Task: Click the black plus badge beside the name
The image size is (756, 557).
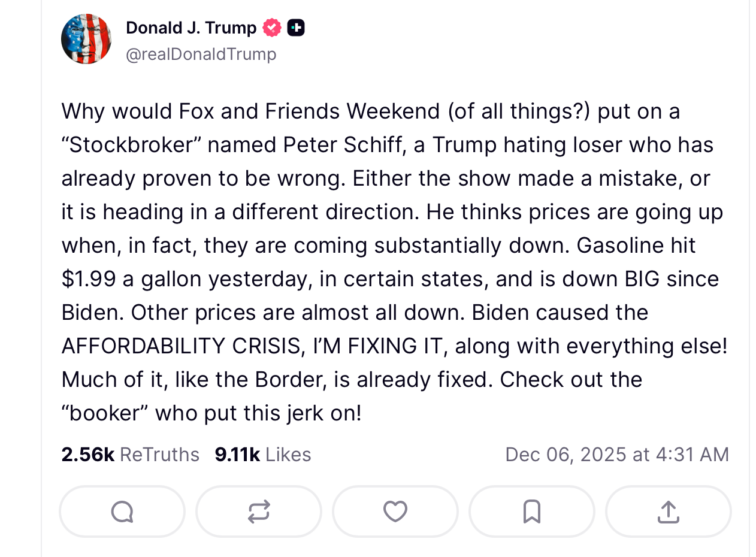Action: pyautogui.click(x=296, y=28)
